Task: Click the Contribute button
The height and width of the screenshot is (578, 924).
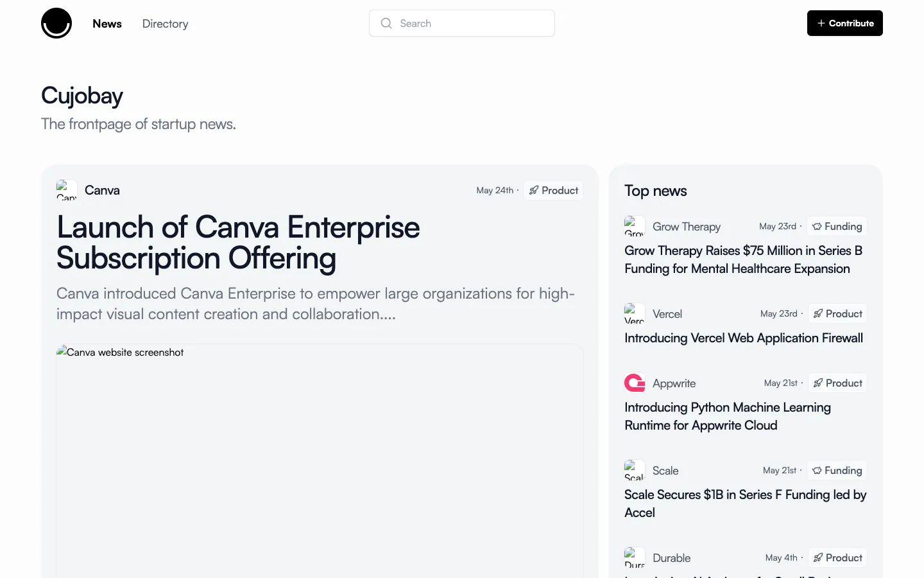Action: coord(845,23)
